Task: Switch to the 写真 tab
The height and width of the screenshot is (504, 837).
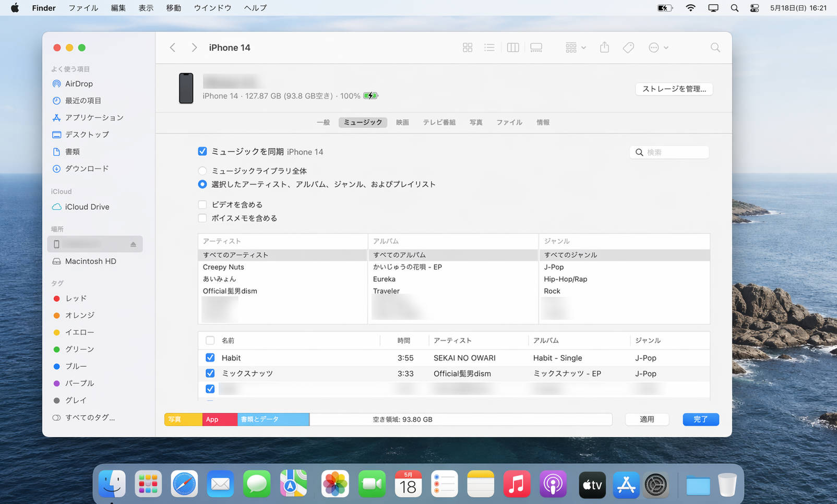Action: (x=475, y=122)
